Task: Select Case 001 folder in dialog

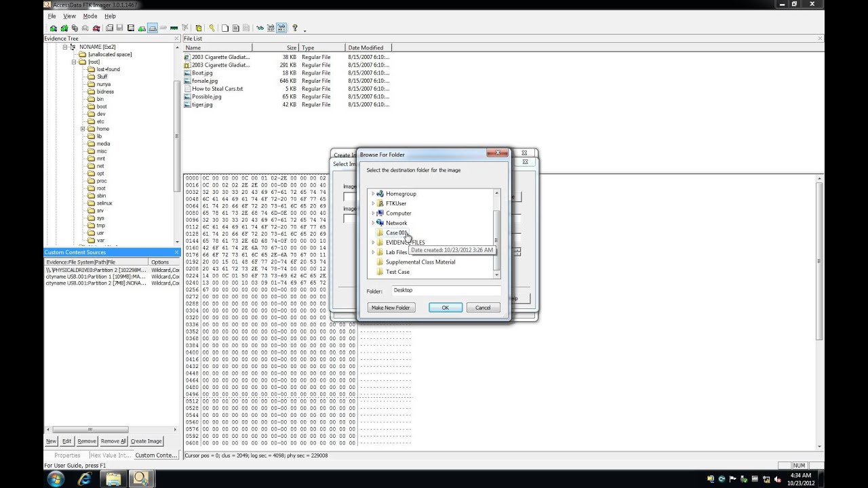Action: [x=397, y=232]
